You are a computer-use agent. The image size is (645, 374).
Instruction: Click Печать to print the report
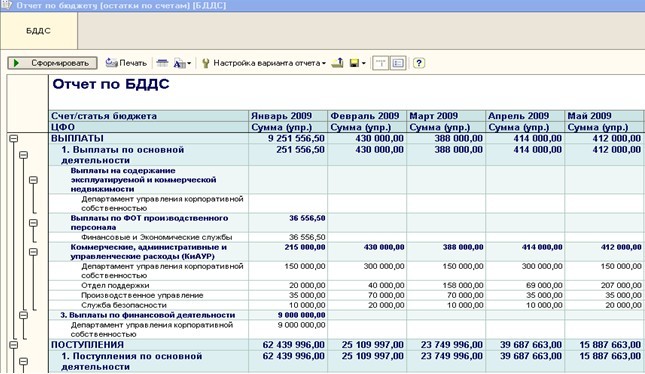point(133,63)
